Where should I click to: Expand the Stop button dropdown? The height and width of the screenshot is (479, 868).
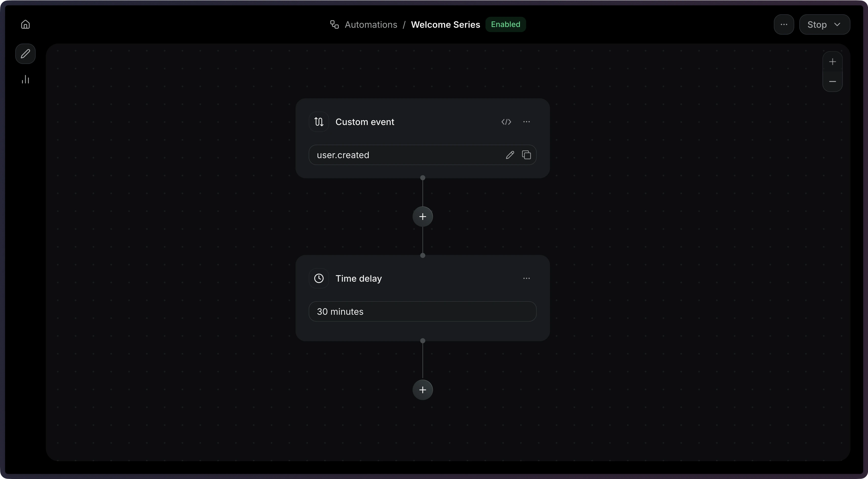click(837, 25)
